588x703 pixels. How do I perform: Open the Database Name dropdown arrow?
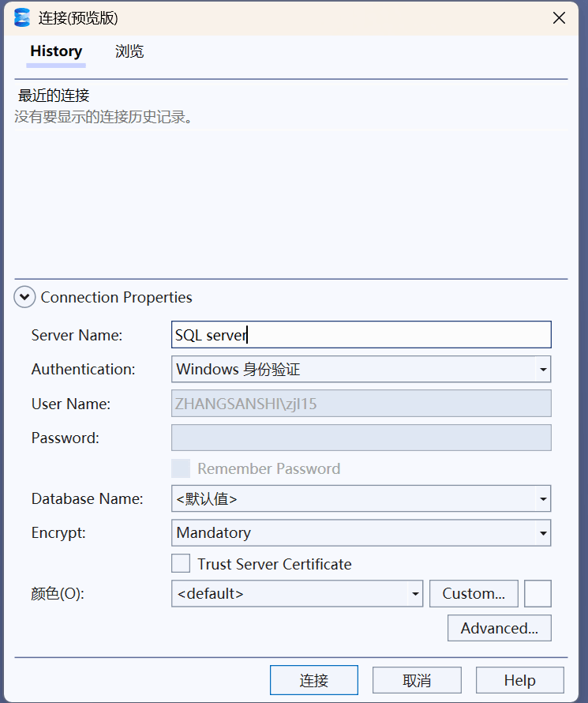[x=543, y=498]
